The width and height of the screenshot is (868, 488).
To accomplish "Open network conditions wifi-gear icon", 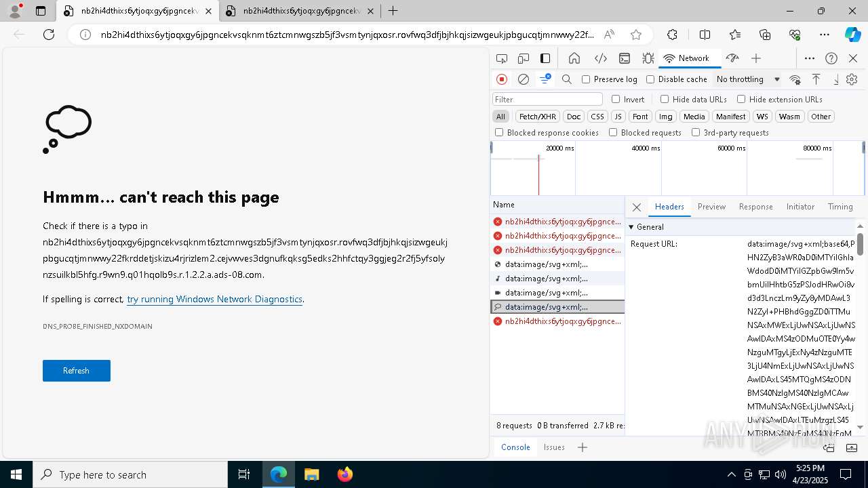I will point(795,79).
